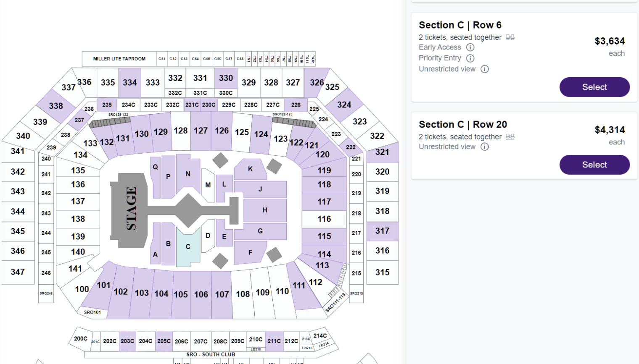The image size is (639, 364).
Task: Select section 226 on the seating map
Action: pyautogui.click(x=296, y=105)
